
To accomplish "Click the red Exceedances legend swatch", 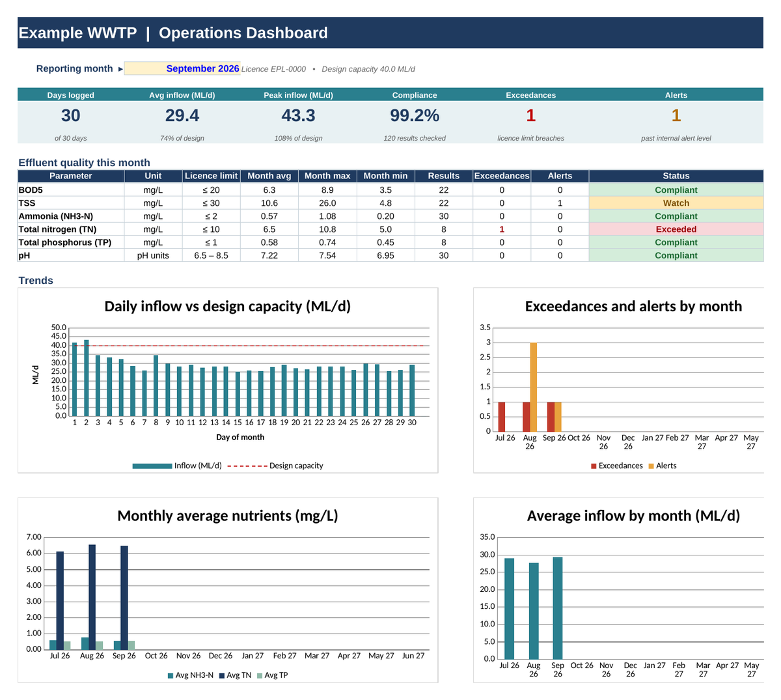I will click(594, 466).
